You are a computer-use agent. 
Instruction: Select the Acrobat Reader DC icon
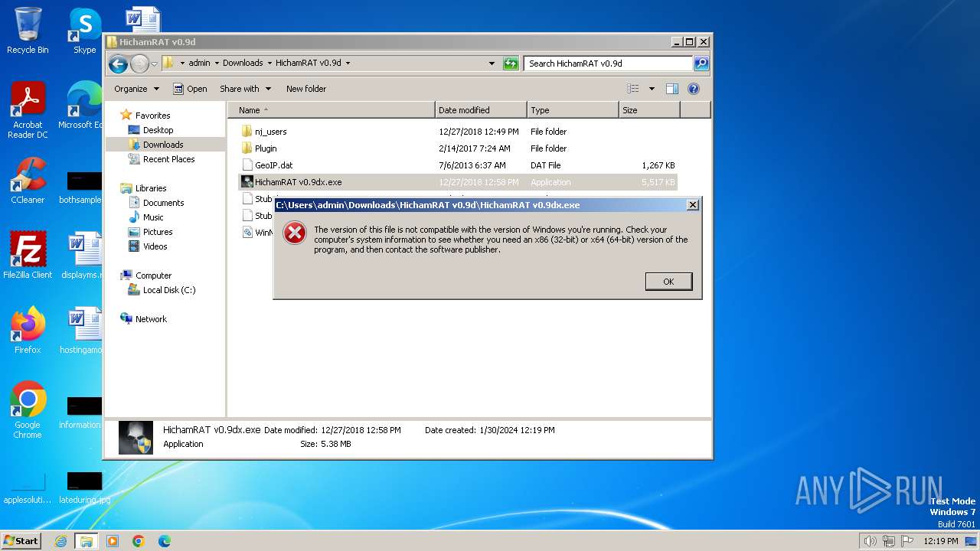tap(28, 110)
